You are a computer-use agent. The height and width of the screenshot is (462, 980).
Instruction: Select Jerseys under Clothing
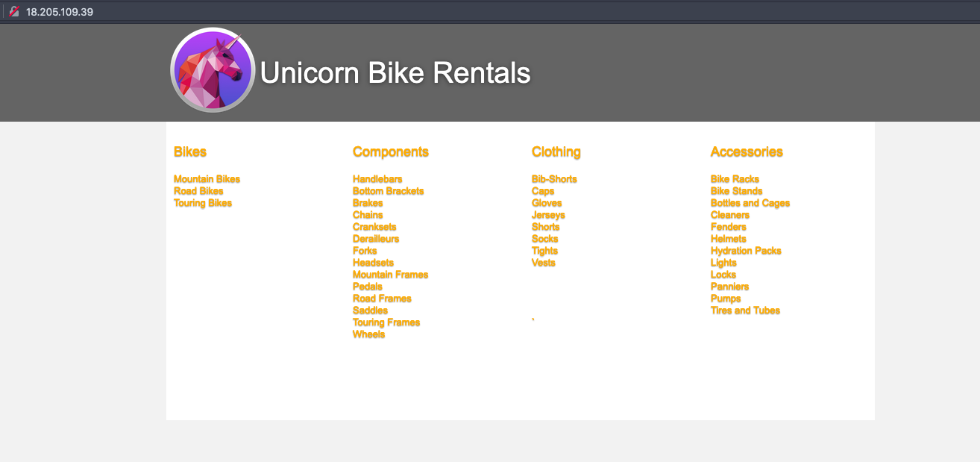click(x=548, y=215)
